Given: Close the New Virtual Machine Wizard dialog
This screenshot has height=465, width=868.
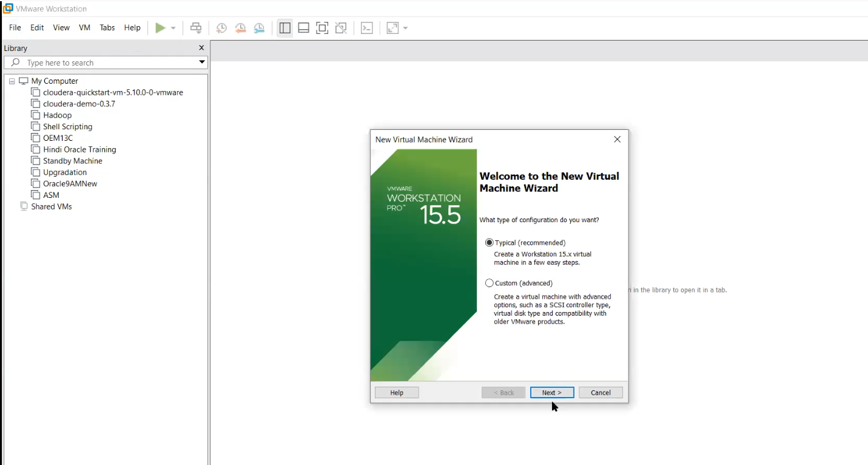Looking at the screenshot, I should click(x=617, y=140).
